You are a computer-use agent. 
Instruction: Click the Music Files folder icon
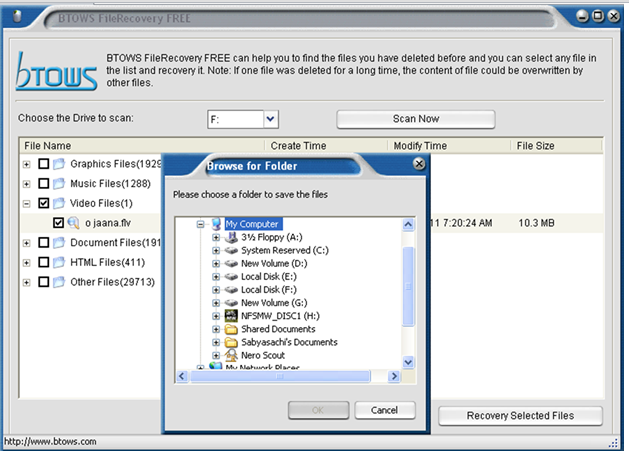pos(59,183)
